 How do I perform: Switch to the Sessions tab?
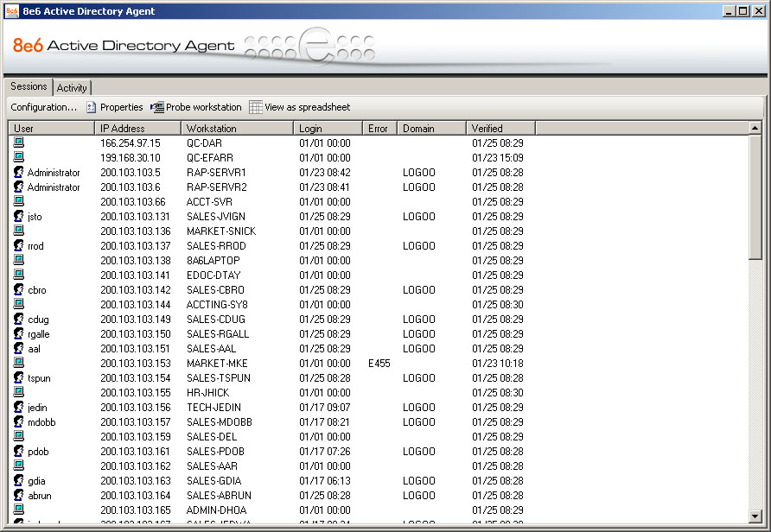click(29, 86)
